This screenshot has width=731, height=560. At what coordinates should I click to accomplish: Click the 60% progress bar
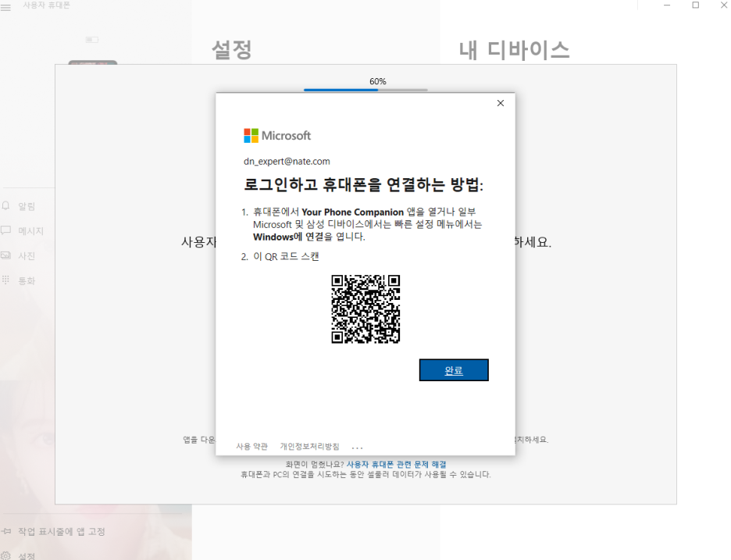pyautogui.click(x=365, y=90)
